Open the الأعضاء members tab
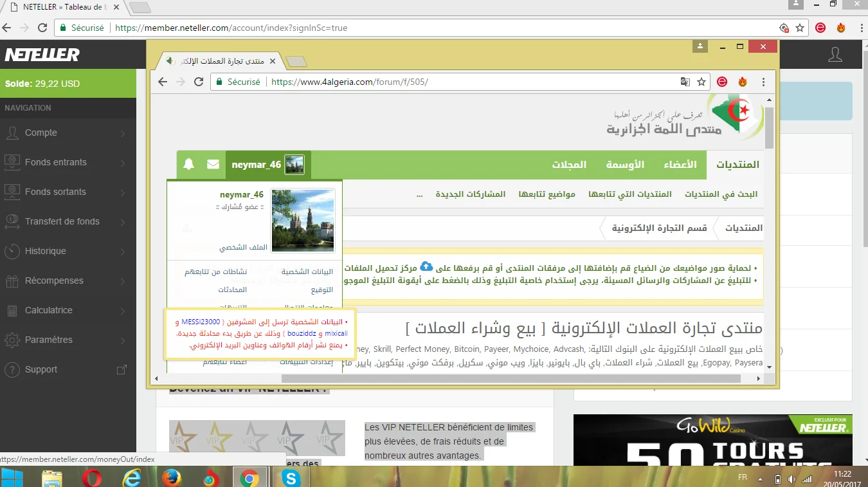This screenshot has width=868, height=487. [x=680, y=165]
